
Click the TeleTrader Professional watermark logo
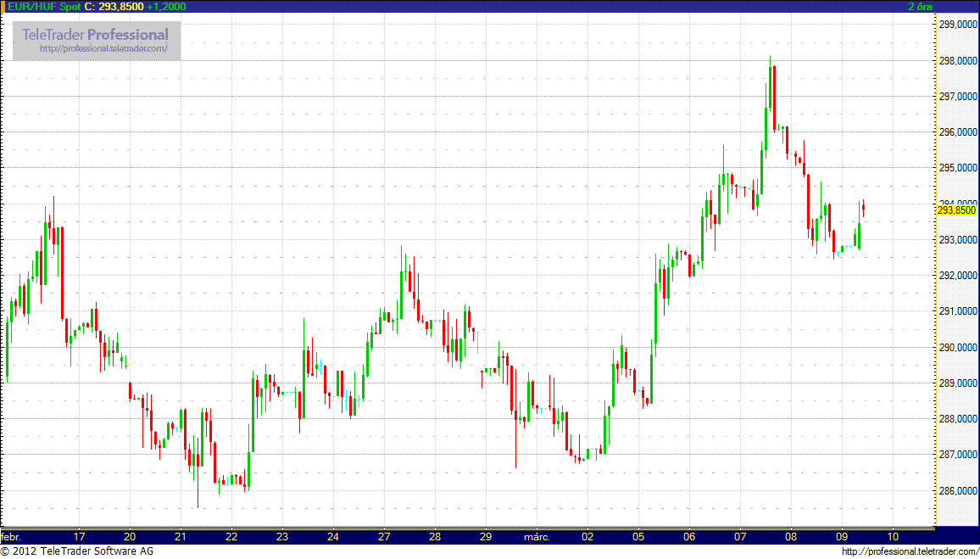click(95, 35)
